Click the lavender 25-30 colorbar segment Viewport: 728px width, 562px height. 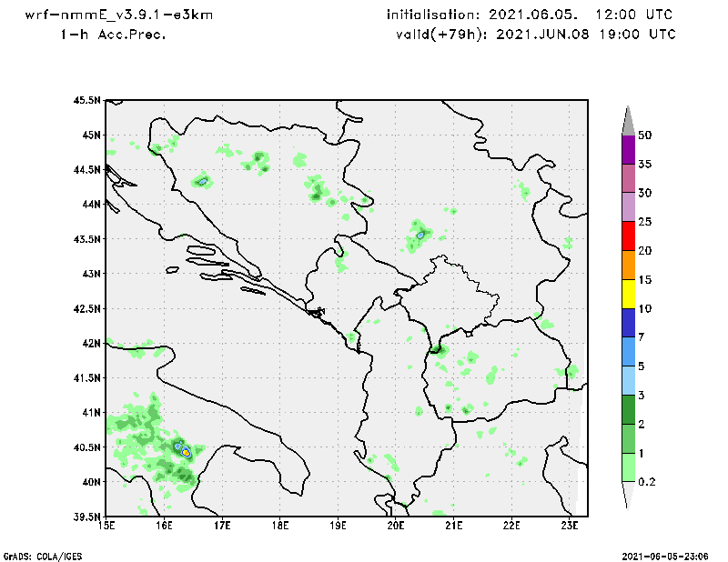(x=628, y=207)
